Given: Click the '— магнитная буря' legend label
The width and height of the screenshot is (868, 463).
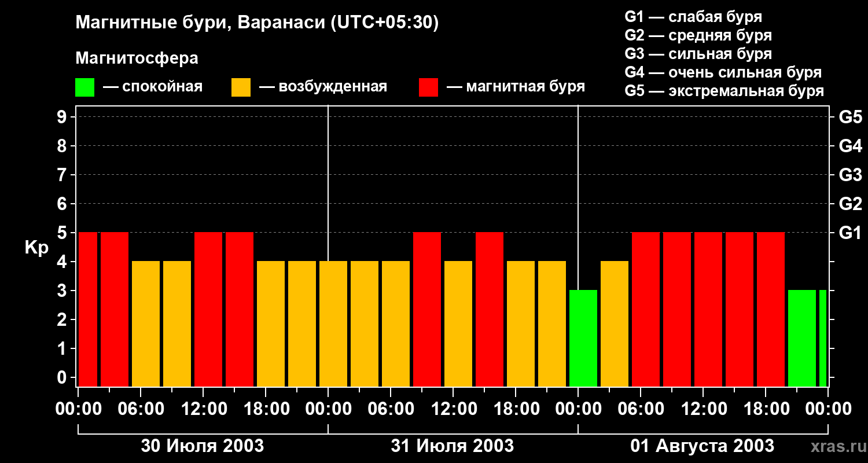Looking at the screenshot, I should point(516,87).
